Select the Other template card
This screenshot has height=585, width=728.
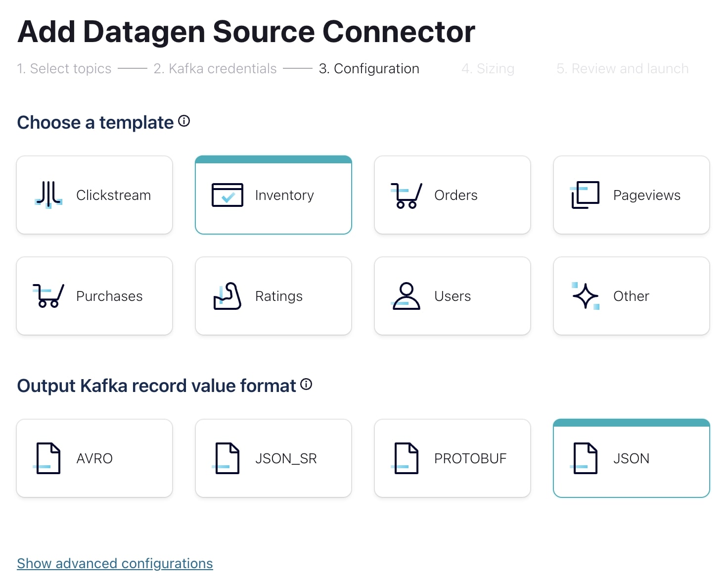point(632,296)
